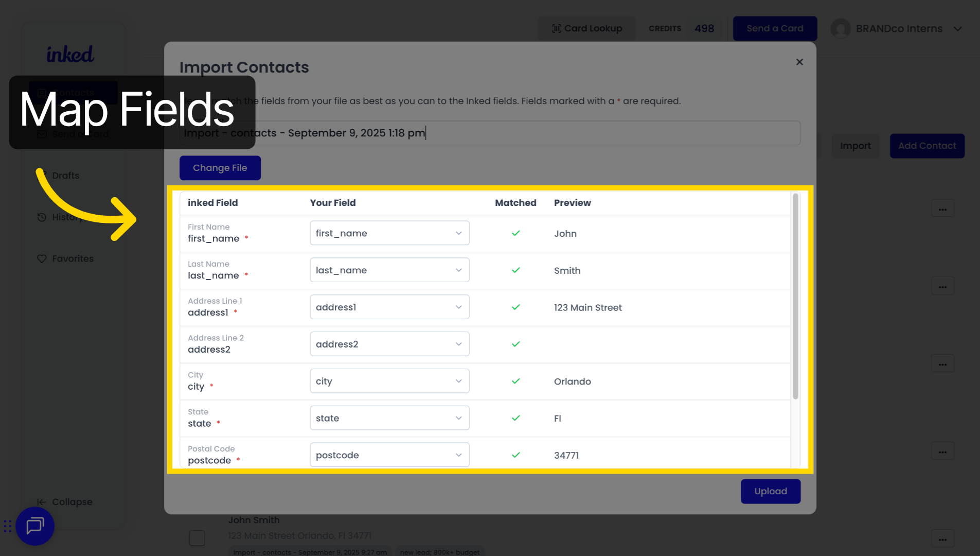980x556 pixels.
Task: Click the inked logo in the sidebar
Action: tap(70, 53)
